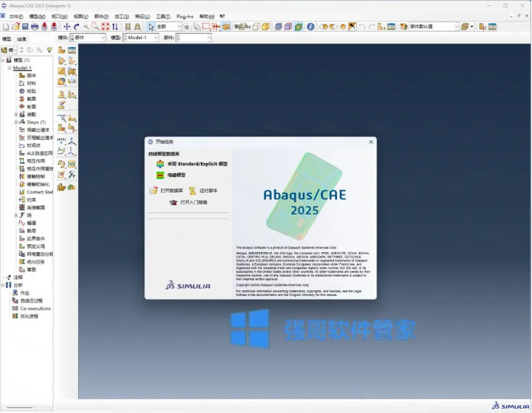
Task: Open the 文件(F) menu
Action: (x=16, y=17)
